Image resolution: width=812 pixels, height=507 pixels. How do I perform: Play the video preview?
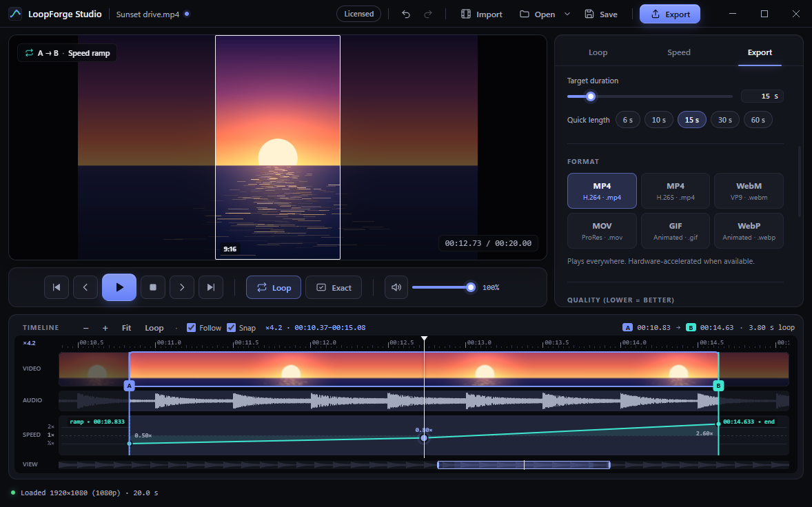click(x=119, y=287)
